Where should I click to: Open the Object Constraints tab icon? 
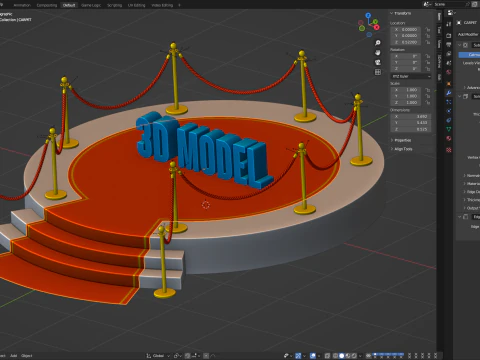point(449,120)
